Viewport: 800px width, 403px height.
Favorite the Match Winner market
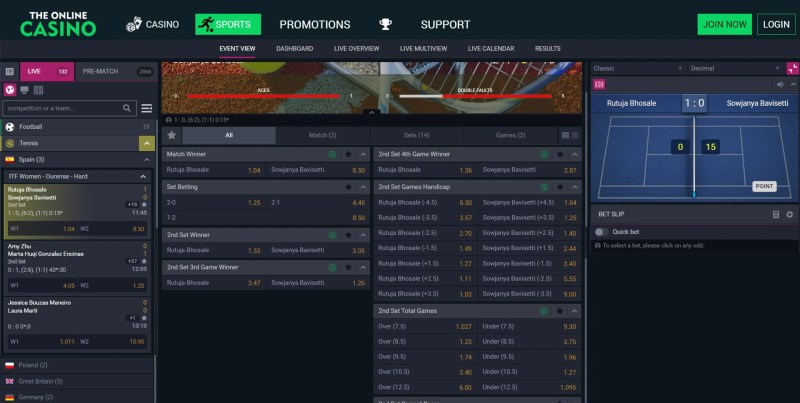[x=348, y=154]
